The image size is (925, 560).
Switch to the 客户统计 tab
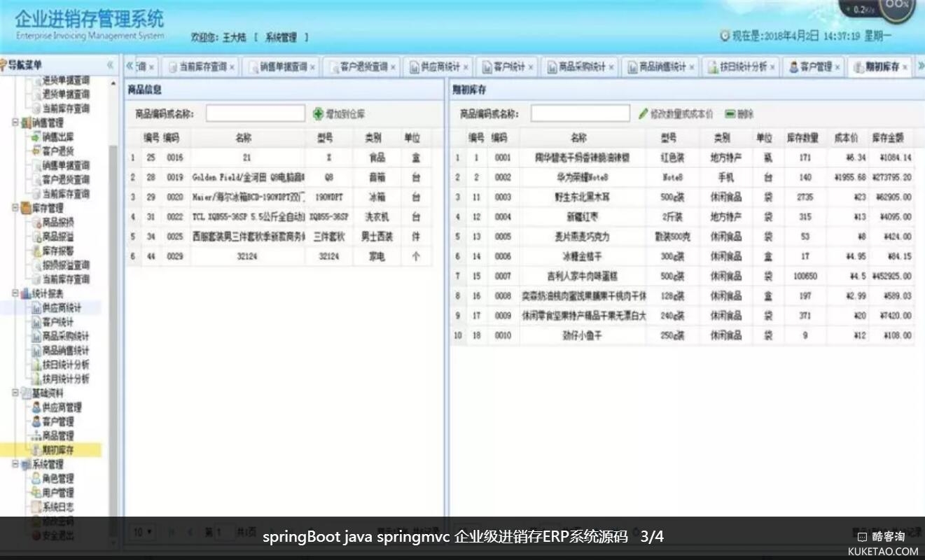click(506, 67)
